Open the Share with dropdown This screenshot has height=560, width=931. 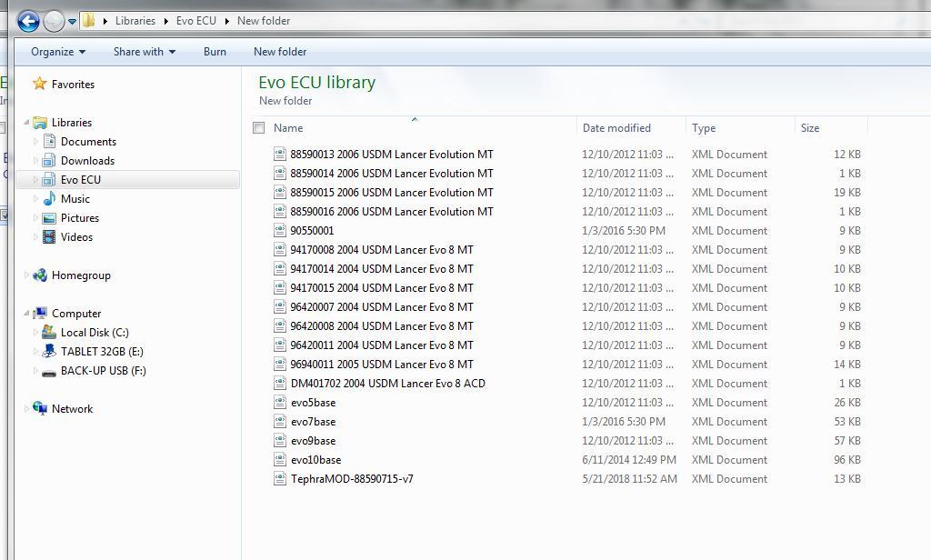(145, 52)
